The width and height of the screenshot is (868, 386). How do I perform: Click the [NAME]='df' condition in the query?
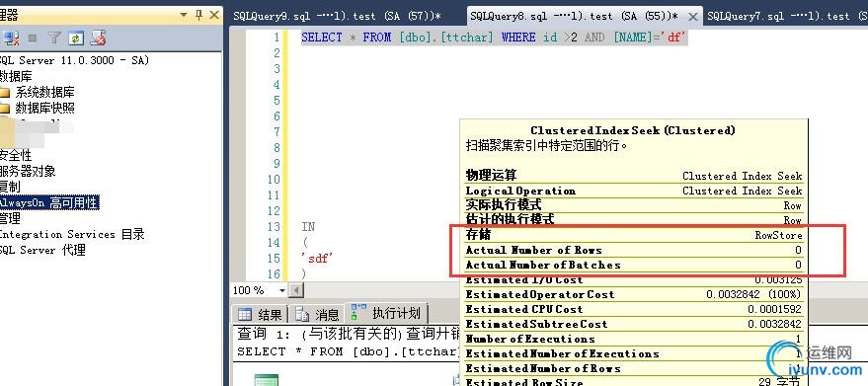650,38
